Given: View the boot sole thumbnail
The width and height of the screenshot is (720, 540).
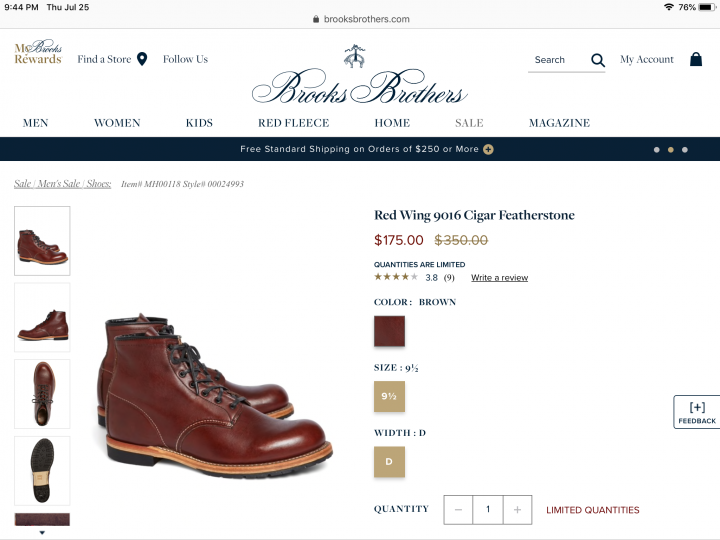Looking at the screenshot, I should [42, 470].
